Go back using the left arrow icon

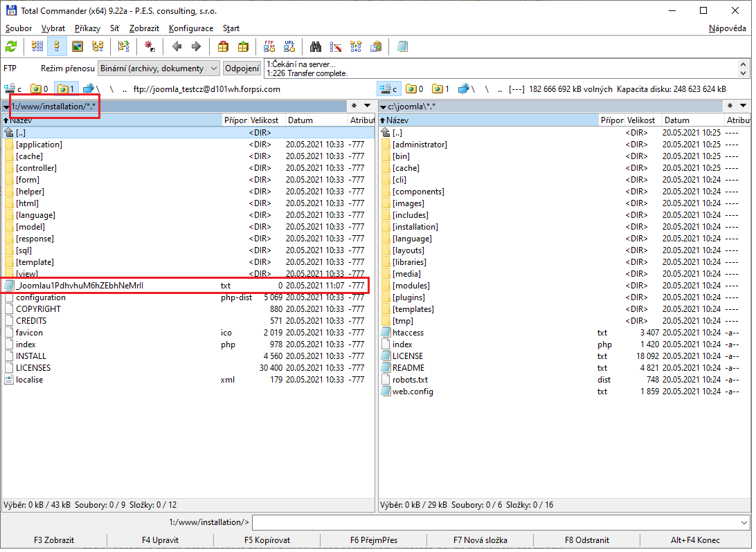pyautogui.click(x=177, y=47)
